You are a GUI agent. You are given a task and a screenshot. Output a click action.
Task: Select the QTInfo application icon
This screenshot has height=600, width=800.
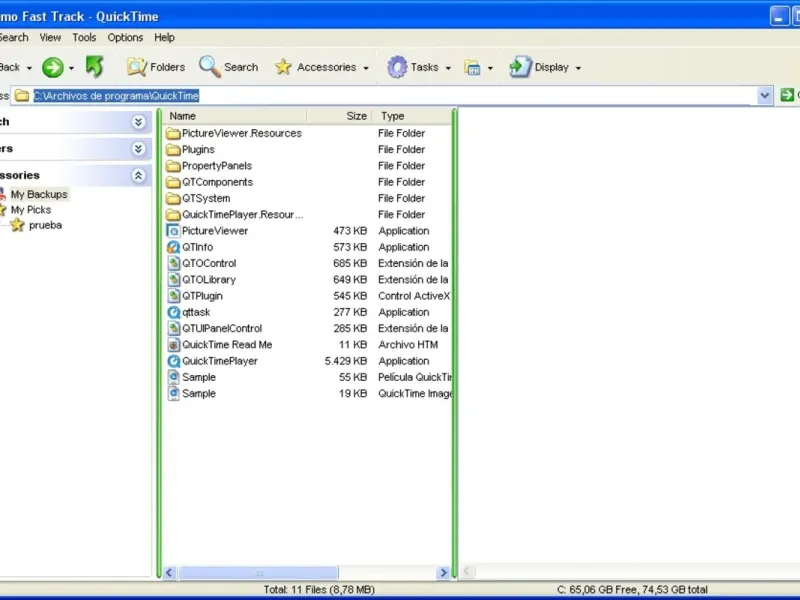tap(173, 247)
